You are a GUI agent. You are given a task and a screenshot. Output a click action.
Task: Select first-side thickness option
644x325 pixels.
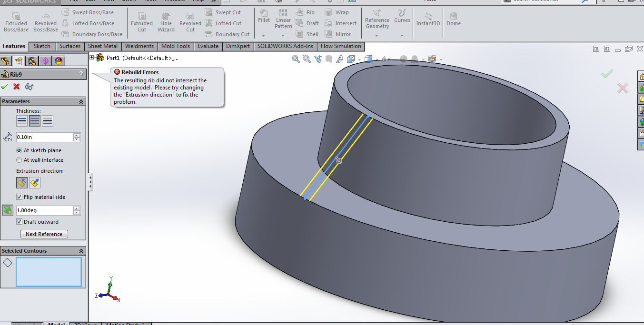tap(22, 121)
